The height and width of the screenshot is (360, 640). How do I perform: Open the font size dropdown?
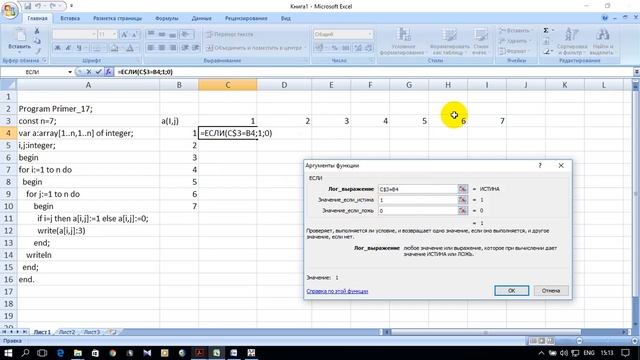point(114,34)
